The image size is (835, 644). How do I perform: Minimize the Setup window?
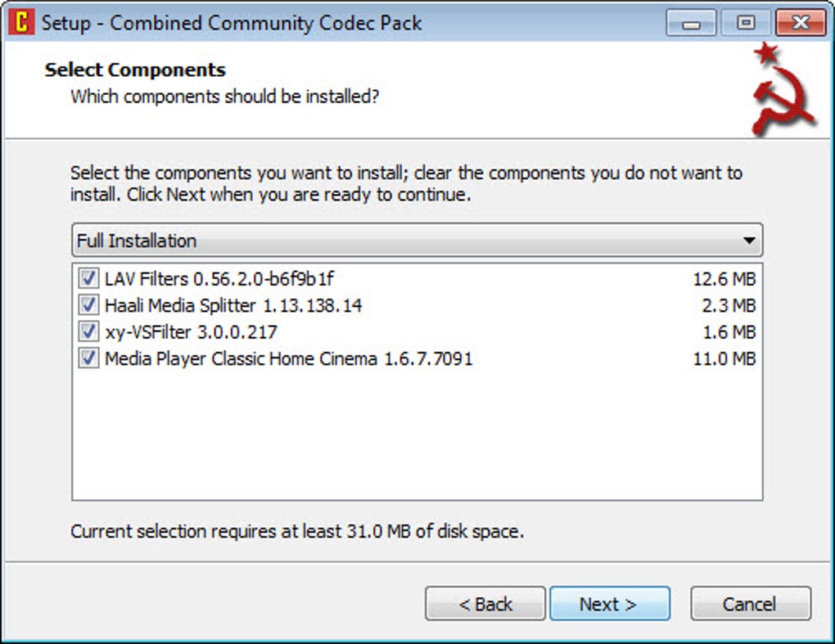691,23
